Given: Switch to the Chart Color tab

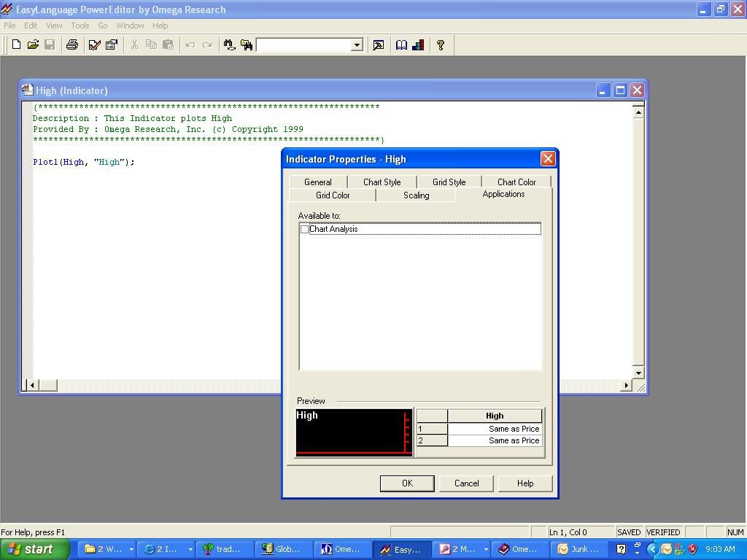Looking at the screenshot, I should [x=516, y=182].
